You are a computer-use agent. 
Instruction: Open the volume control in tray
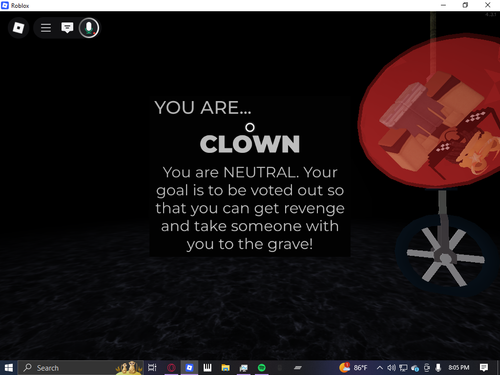391,368
